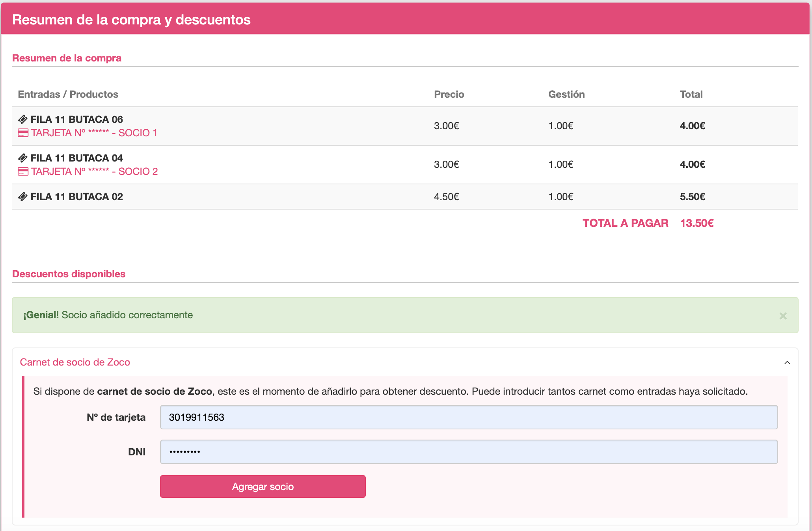Screen dimensions: 812x531
Task: Focus the Nº de tarjeta field
Action: coord(468,417)
